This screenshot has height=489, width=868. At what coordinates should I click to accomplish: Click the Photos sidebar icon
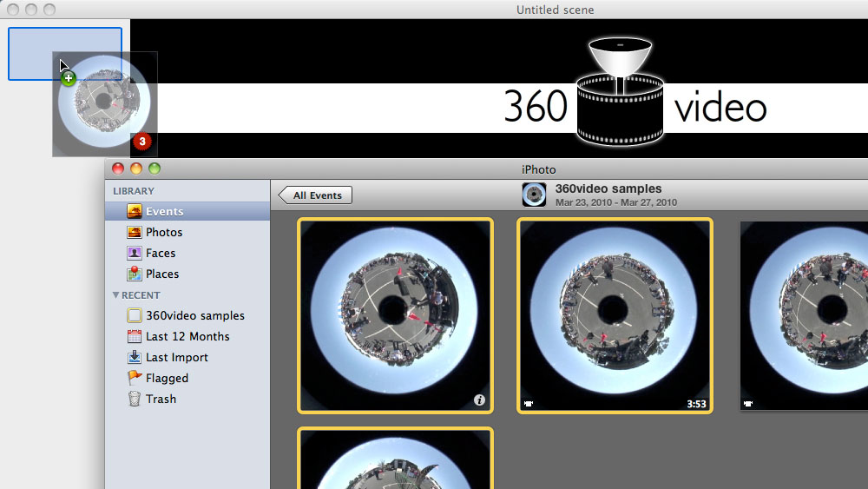(135, 232)
